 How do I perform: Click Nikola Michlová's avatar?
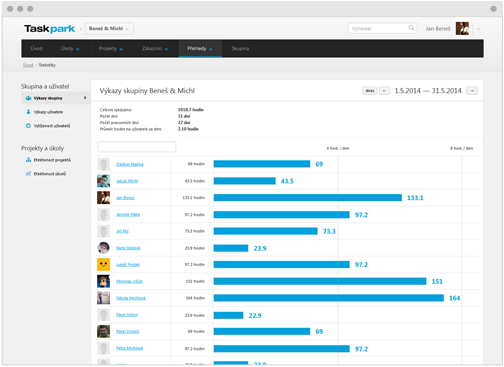click(x=103, y=298)
